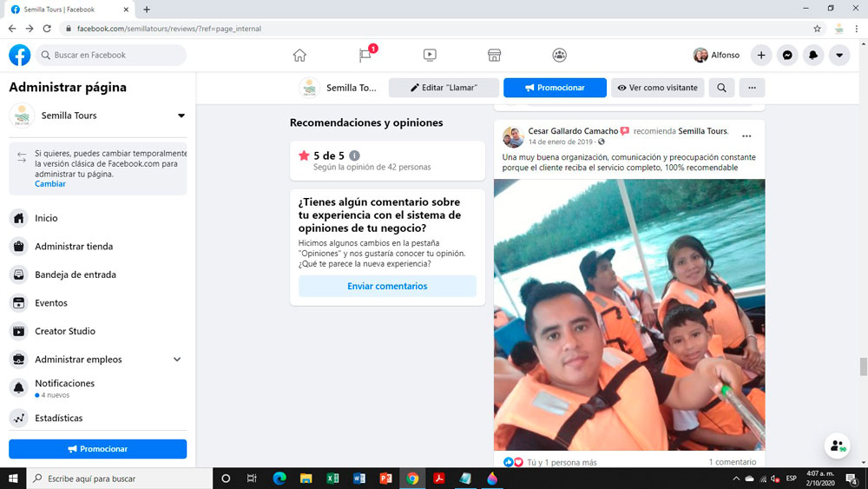Open Windows Action Center notifications
868x489 pixels.
[x=852, y=479]
